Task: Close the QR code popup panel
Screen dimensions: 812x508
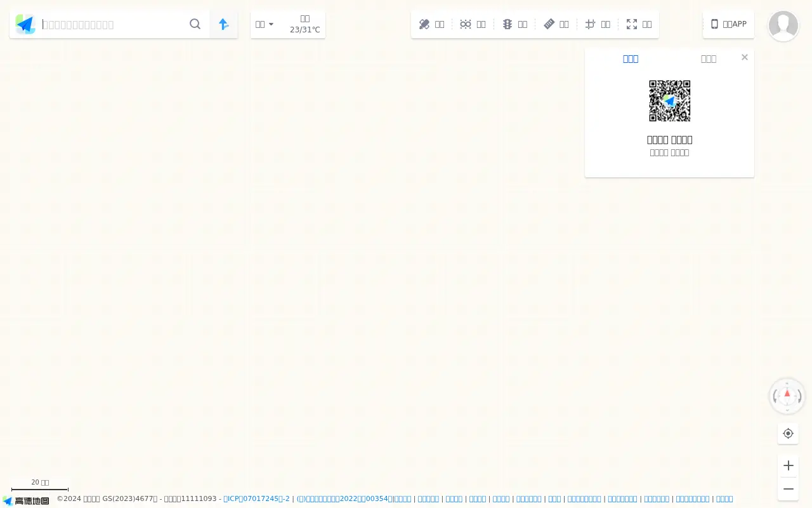Action: [745, 57]
